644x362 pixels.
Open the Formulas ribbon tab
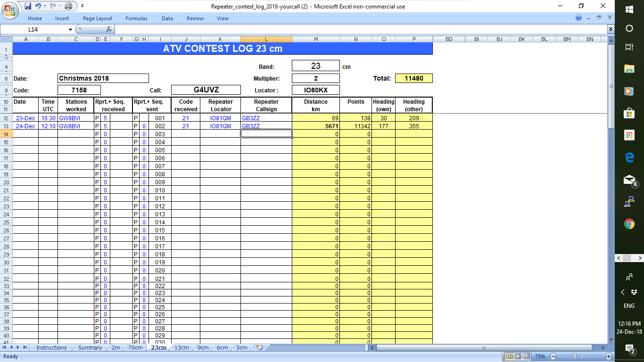[136, 18]
